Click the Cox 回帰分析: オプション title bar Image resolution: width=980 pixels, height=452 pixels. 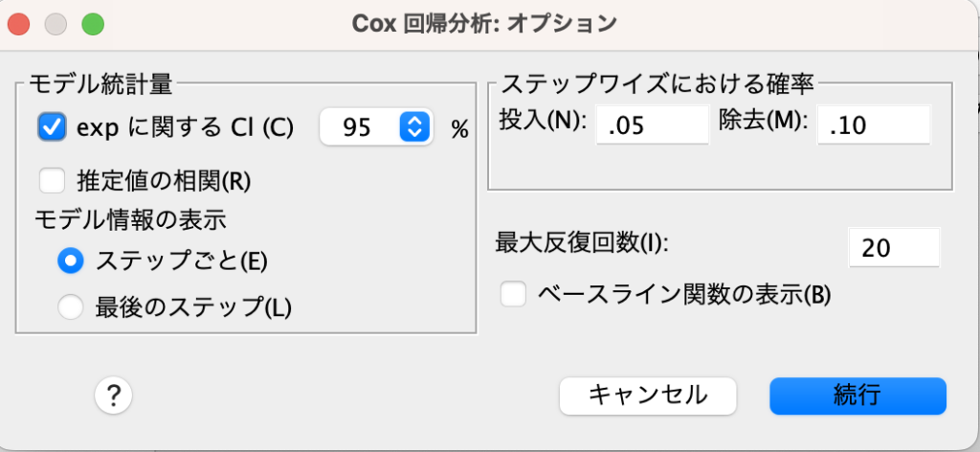point(484,24)
